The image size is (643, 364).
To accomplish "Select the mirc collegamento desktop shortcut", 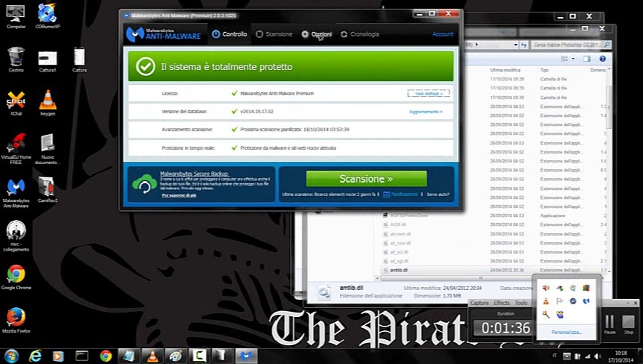I will click(x=16, y=237).
